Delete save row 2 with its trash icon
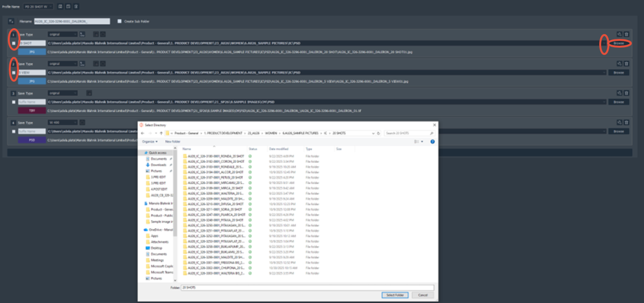This screenshot has height=303, width=644. click(x=626, y=64)
